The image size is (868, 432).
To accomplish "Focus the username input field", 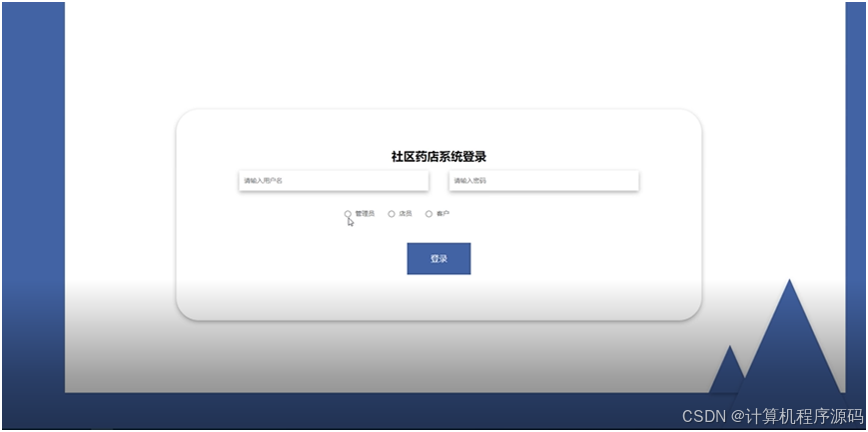I will coord(334,181).
